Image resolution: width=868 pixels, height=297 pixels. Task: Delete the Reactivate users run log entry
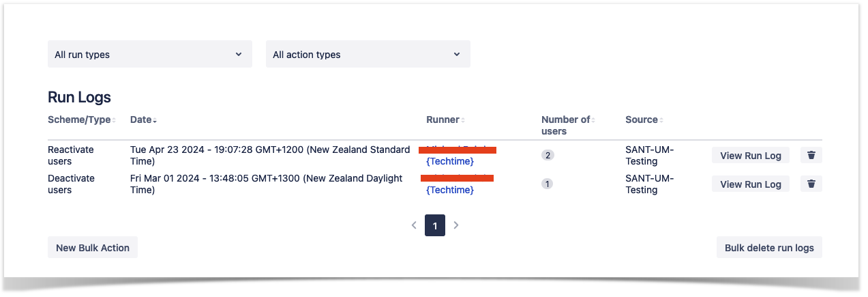click(811, 156)
